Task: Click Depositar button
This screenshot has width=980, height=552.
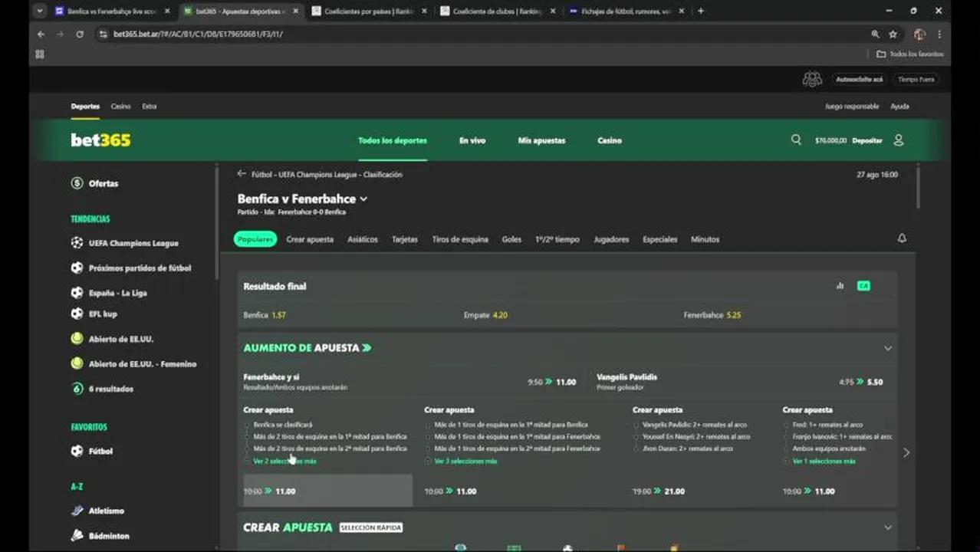Action: tap(867, 140)
